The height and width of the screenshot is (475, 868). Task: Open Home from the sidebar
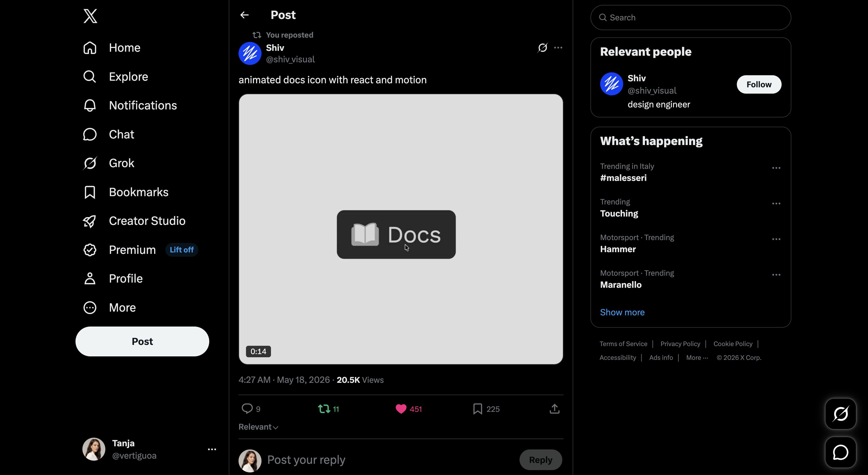tap(112, 48)
